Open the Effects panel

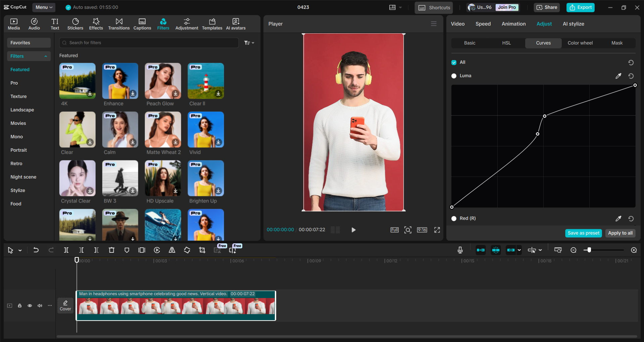point(96,23)
